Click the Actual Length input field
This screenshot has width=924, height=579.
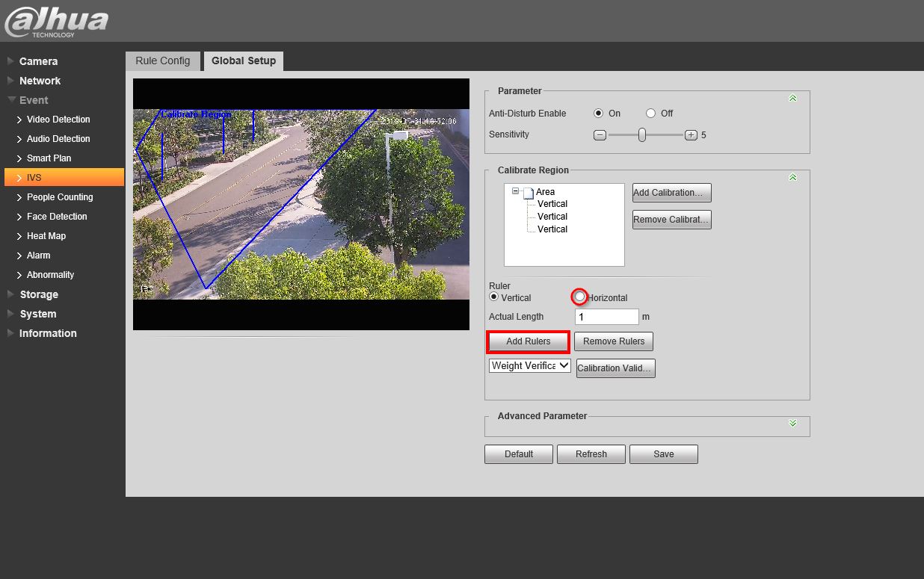click(607, 317)
